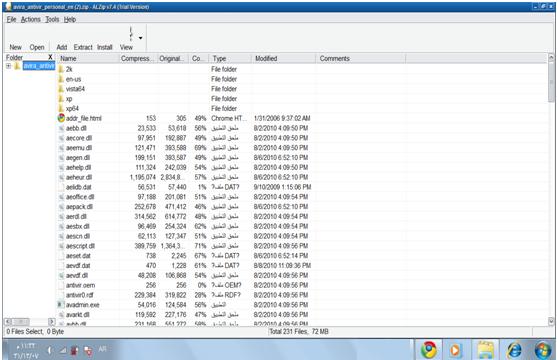Click the New toolbar button
Viewport: 557px width, 360px height.
click(16, 47)
